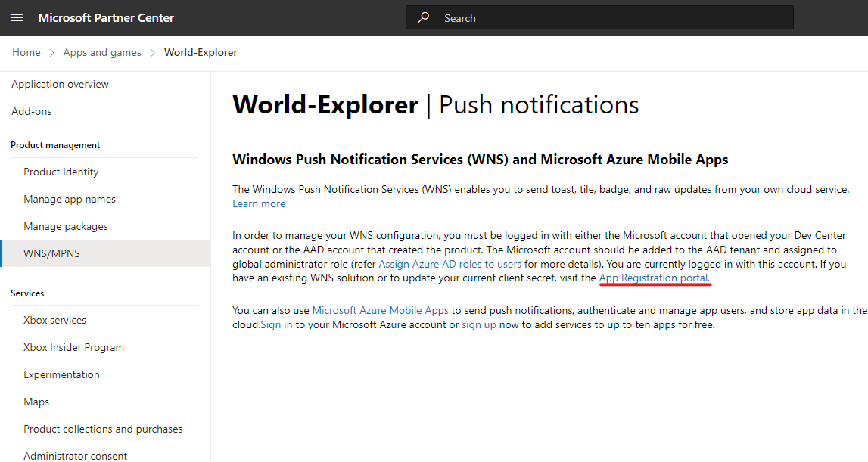Image resolution: width=868 pixels, height=462 pixels.
Task: Open Apps and games breadcrumb
Action: tap(102, 53)
